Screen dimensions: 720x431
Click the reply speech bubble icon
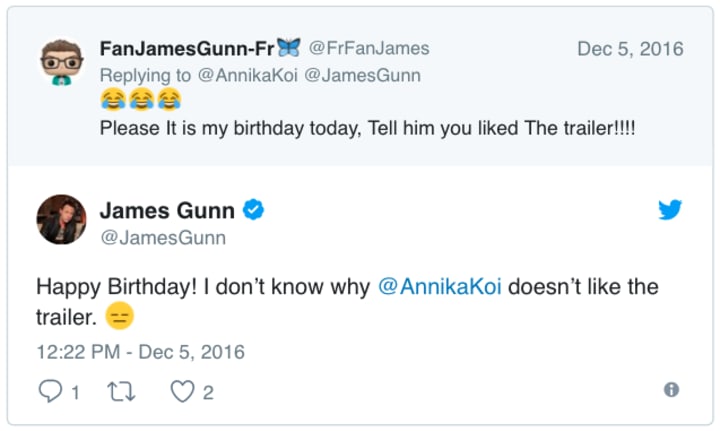(50, 391)
